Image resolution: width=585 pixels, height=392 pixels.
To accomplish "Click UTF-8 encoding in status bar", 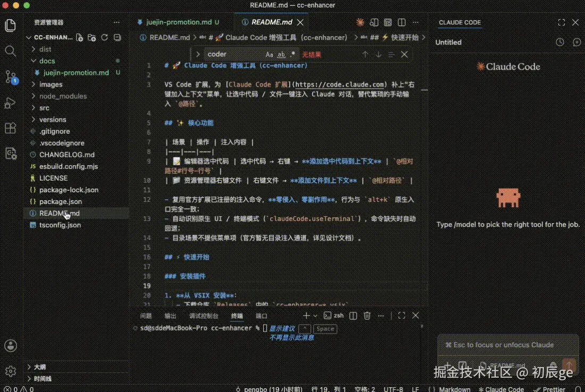I will pos(393,389).
